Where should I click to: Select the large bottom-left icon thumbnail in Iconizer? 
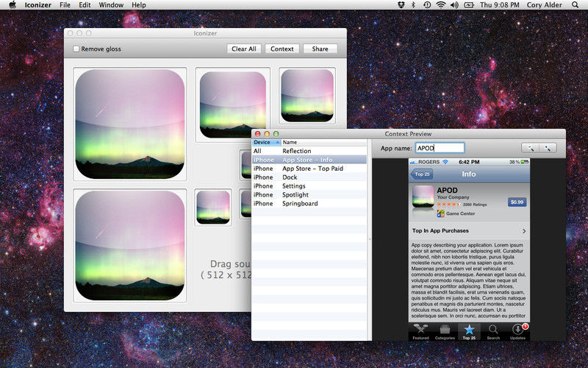[x=130, y=246]
